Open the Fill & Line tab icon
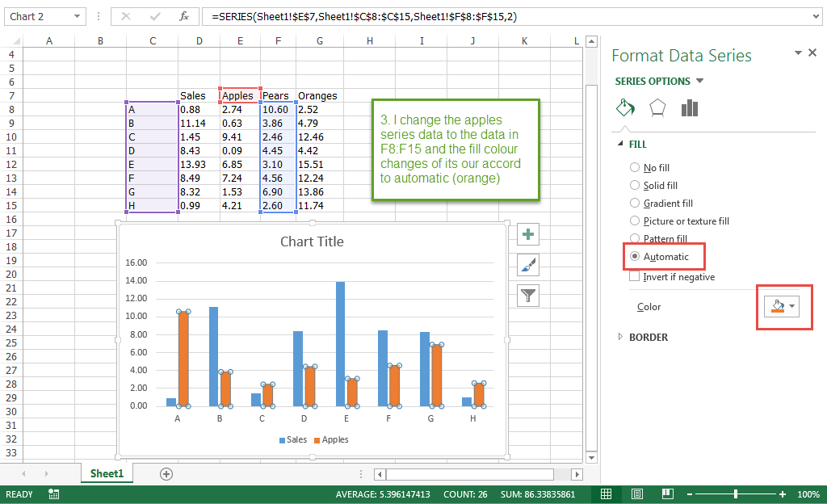The image size is (827, 504). [x=626, y=108]
